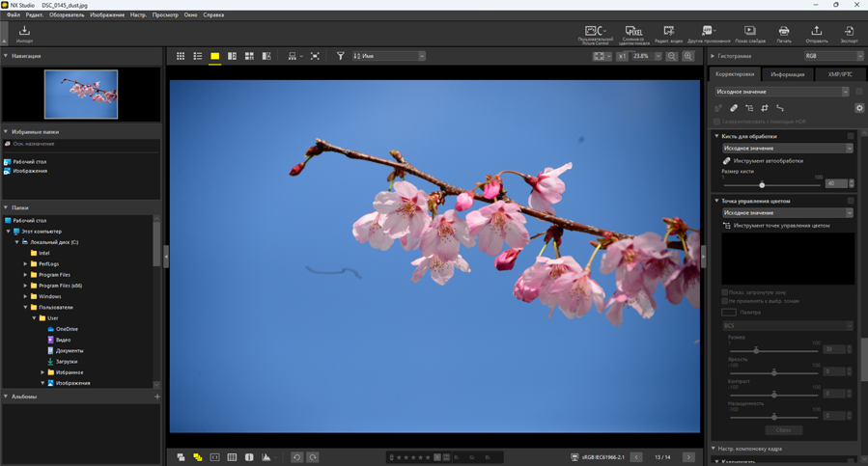Switch to thumbnail grid view

(x=181, y=56)
